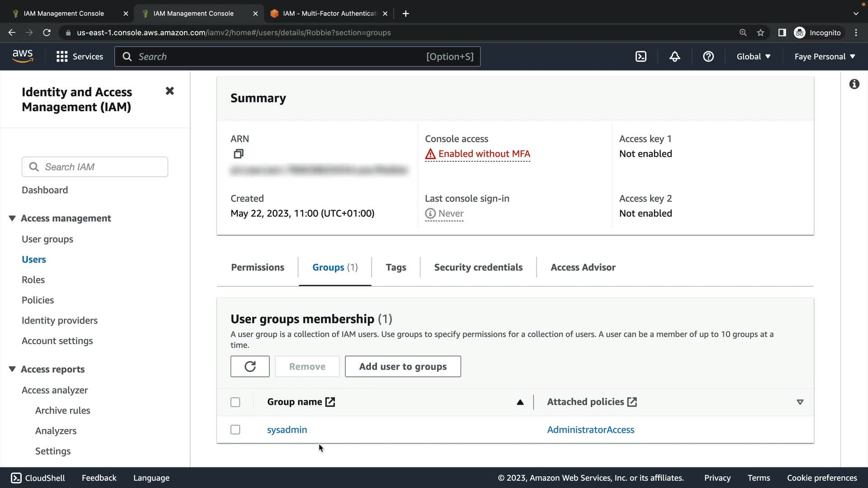Open the AWS CloudShell icon in the top bar

click(x=641, y=56)
